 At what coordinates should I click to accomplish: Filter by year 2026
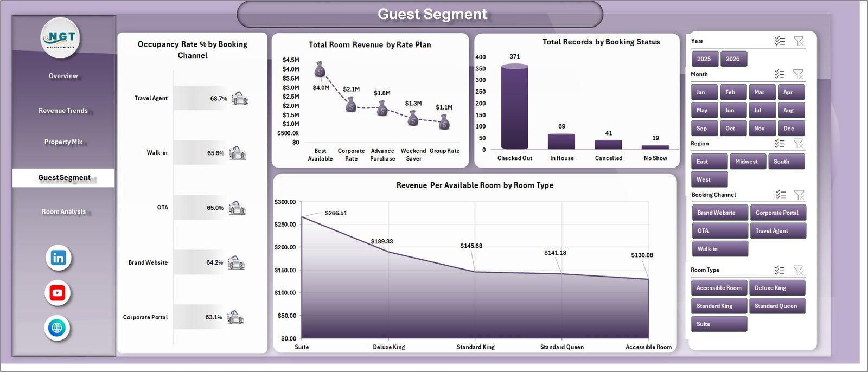click(x=733, y=59)
